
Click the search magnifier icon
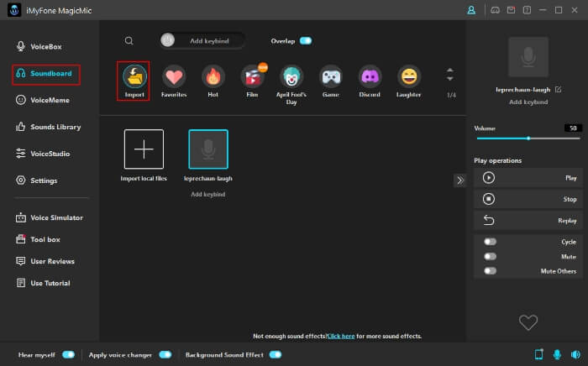[x=129, y=40]
